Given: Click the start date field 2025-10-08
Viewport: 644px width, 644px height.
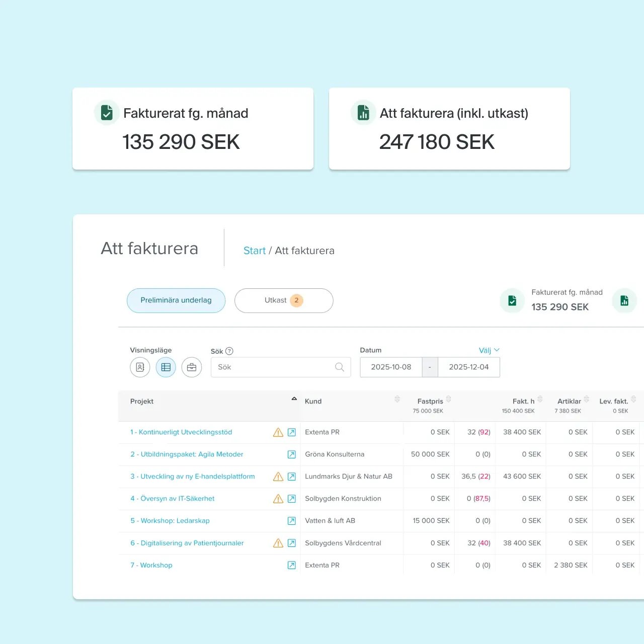Looking at the screenshot, I should tap(391, 367).
